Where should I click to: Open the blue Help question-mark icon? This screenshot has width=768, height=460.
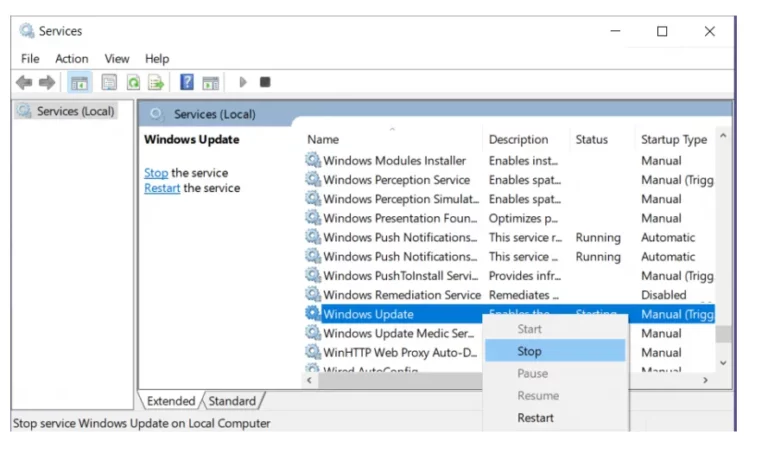click(x=187, y=82)
